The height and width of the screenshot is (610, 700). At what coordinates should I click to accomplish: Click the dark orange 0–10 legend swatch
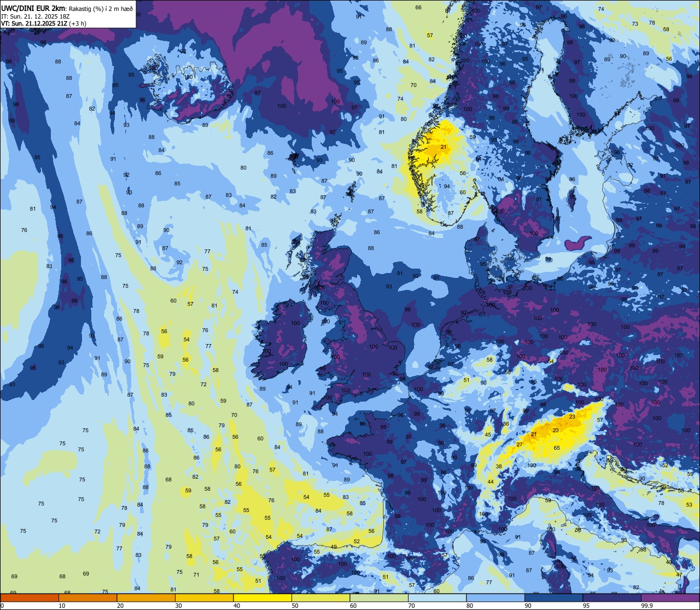30,597
